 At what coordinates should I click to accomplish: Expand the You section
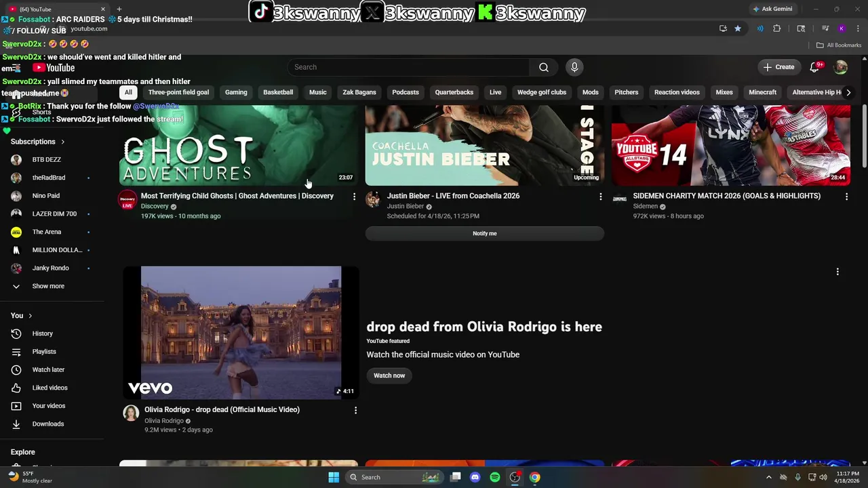pyautogui.click(x=21, y=316)
